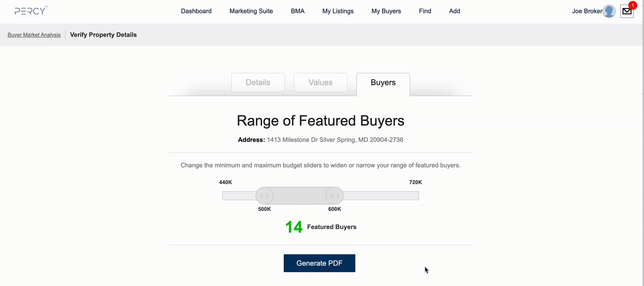Image resolution: width=644 pixels, height=286 pixels.
Task: Open My Listings page
Action: coord(338,11)
